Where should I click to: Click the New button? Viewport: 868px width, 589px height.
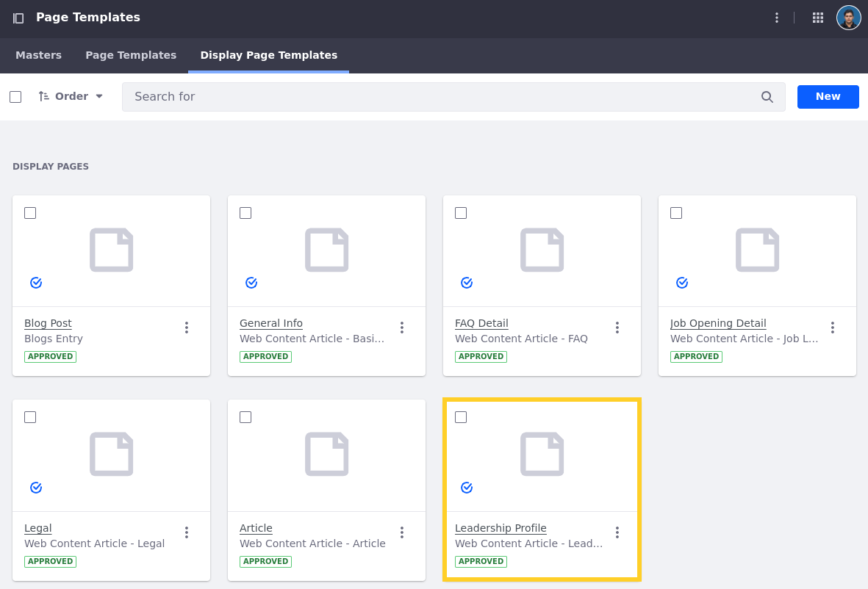click(828, 97)
